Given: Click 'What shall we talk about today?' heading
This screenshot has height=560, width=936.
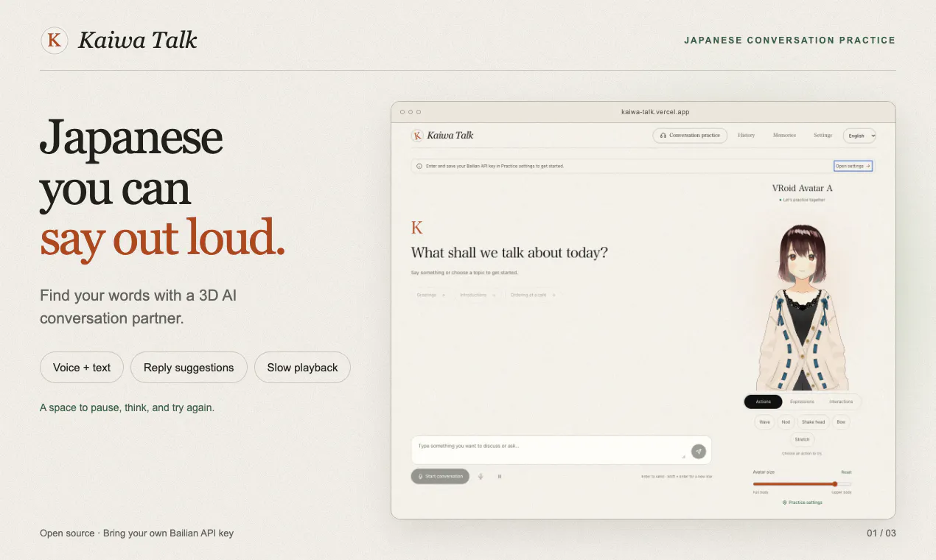Looking at the screenshot, I should tap(509, 253).
